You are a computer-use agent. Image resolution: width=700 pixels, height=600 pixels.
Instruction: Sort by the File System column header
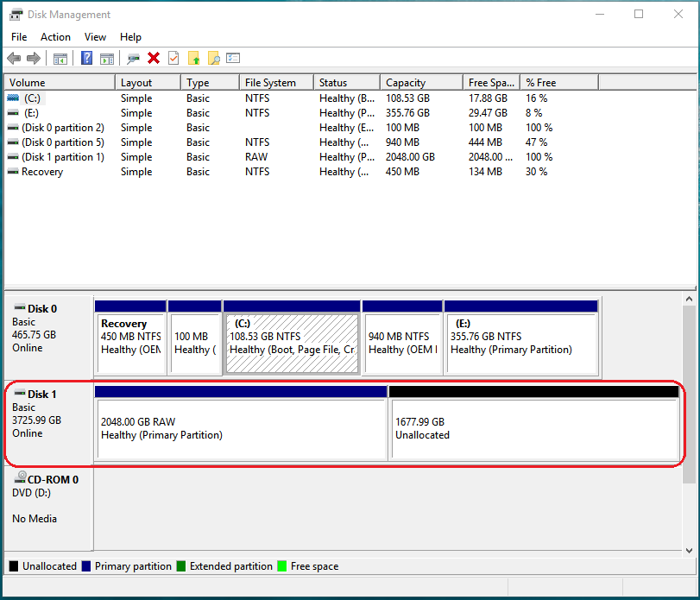click(x=277, y=83)
